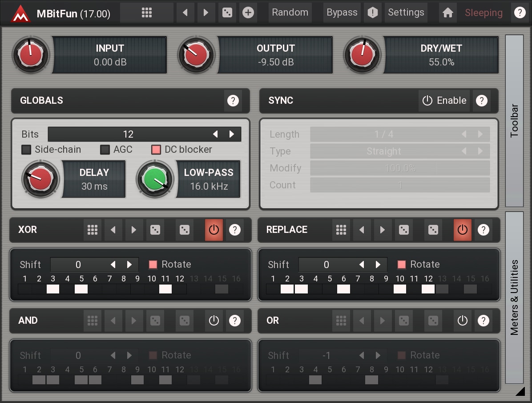The height and width of the screenshot is (403, 532).
Task: Increase REPLACE Shift with right arrow
Action: [x=378, y=265]
